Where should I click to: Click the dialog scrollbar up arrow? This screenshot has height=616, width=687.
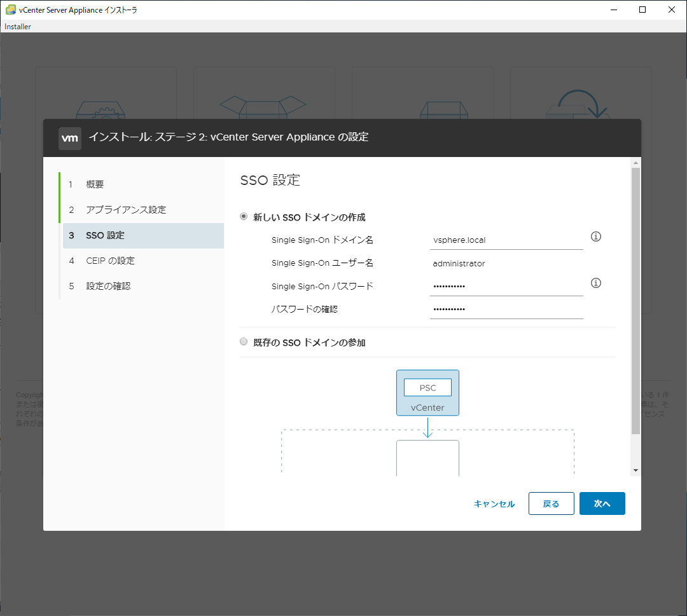pyautogui.click(x=635, y=163)
